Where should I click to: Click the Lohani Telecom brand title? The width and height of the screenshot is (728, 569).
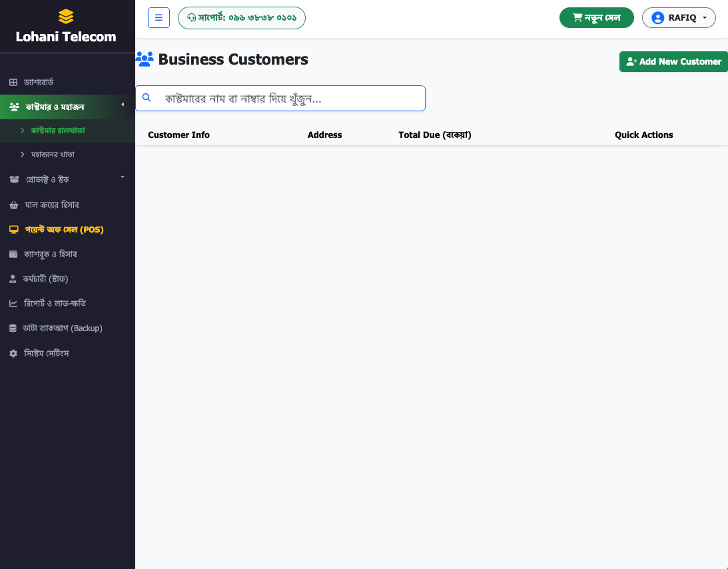pyautogui.click(x=66, y=37)
